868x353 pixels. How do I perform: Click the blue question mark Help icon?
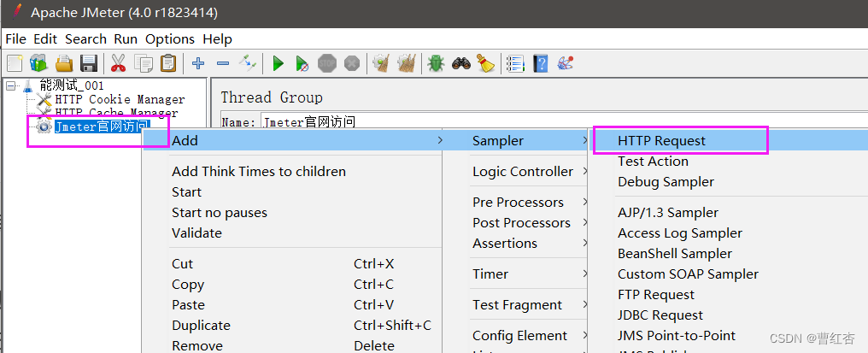click(x=540, y=63)
